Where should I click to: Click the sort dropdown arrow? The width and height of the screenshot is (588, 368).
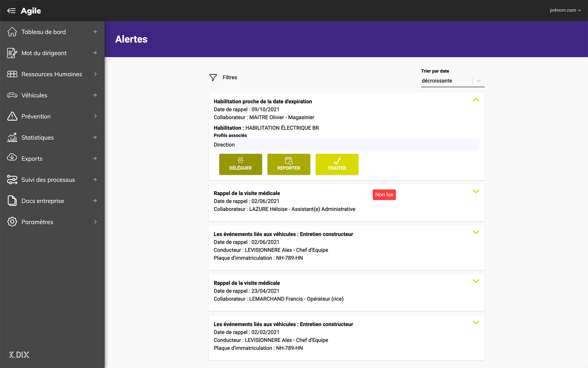[x=479, y=81]
